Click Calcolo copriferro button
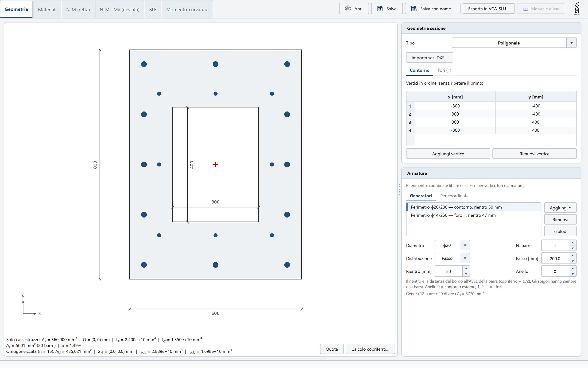Screen dimensions: 588x368 [x=370, y=349]
